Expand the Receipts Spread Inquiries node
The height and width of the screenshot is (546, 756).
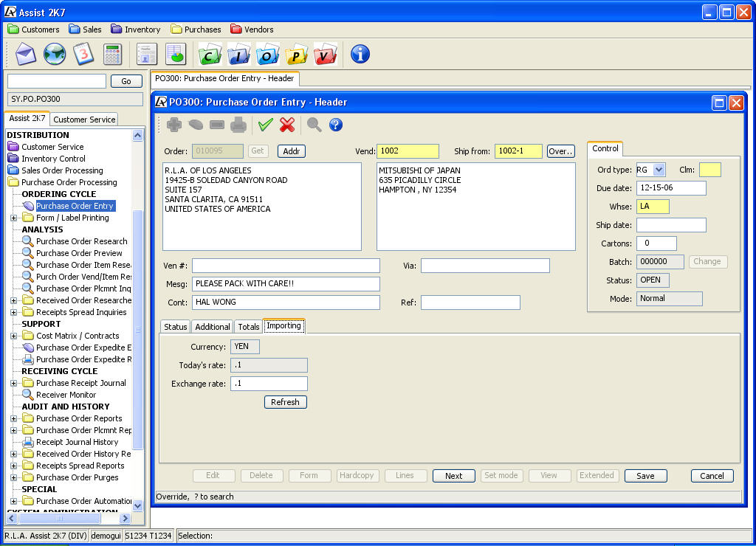point(13,312)
